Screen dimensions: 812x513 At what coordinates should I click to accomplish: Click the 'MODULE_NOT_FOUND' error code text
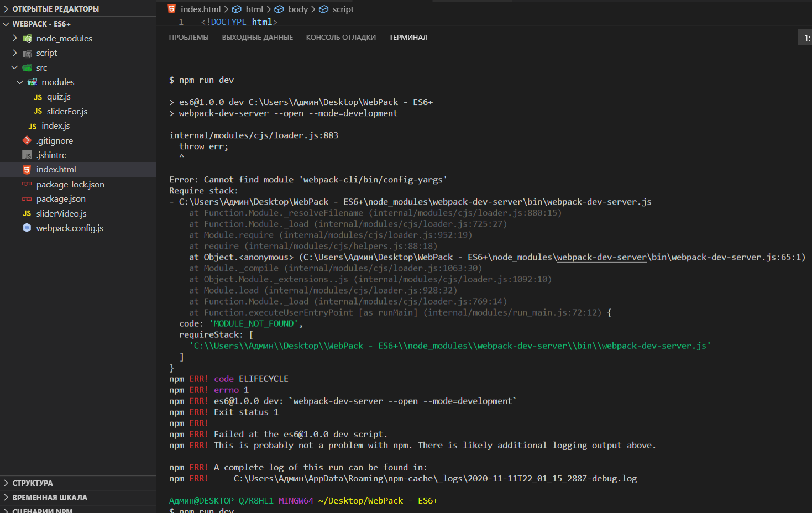point(254,324)
